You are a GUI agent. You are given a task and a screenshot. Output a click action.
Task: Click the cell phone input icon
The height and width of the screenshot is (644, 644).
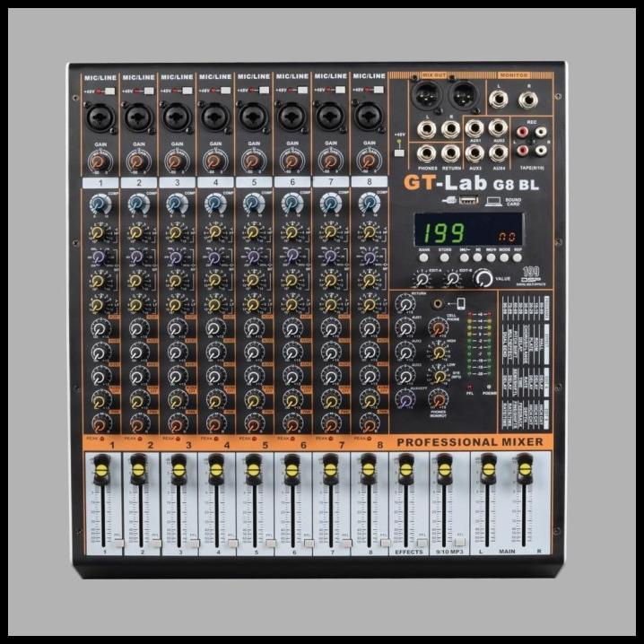point(460,305)
